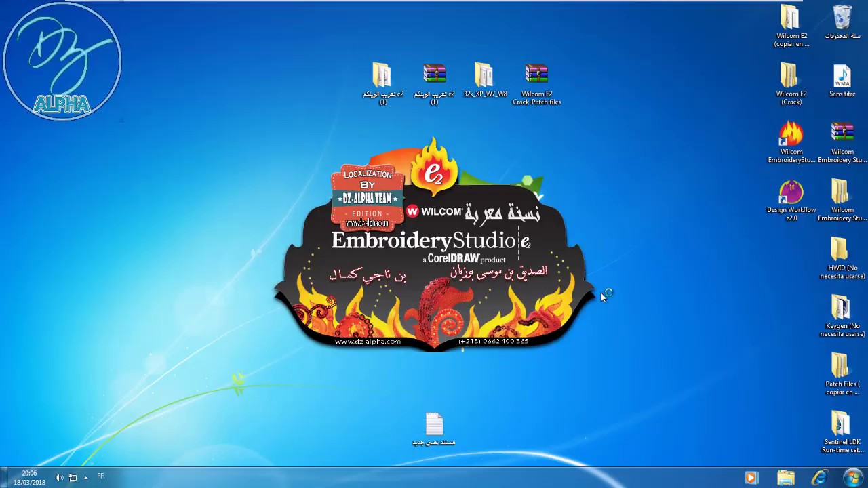This screenshot has width=868, height=488.
Task: Select Wilcom EmbroideryStudio flame shortcut icon
Action: tap(791, 142)
